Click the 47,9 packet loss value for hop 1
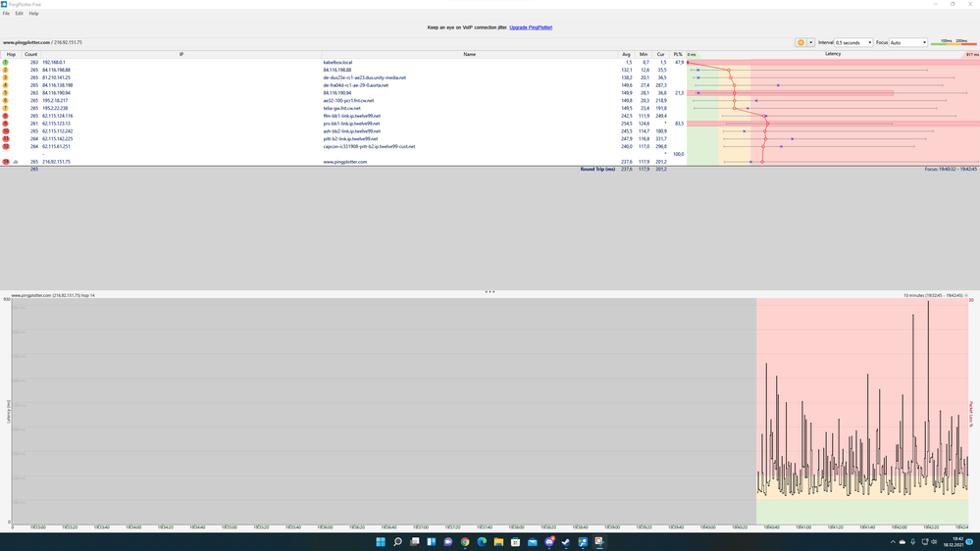 click(680, 63)
